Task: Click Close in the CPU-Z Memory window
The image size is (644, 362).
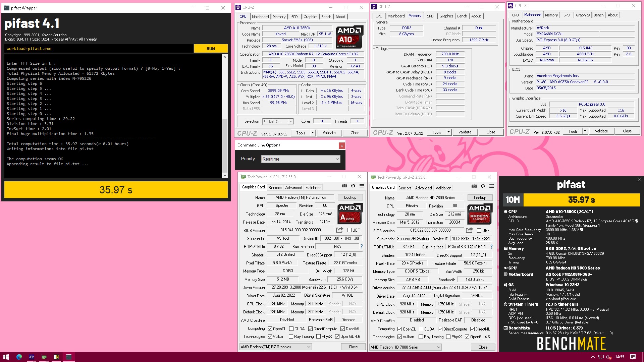Action: [x=491, y=132]
